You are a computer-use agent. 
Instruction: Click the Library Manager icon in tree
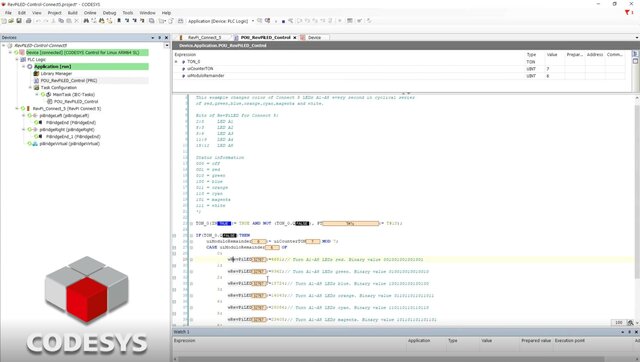pyautogui.click(x=36, y=73)
